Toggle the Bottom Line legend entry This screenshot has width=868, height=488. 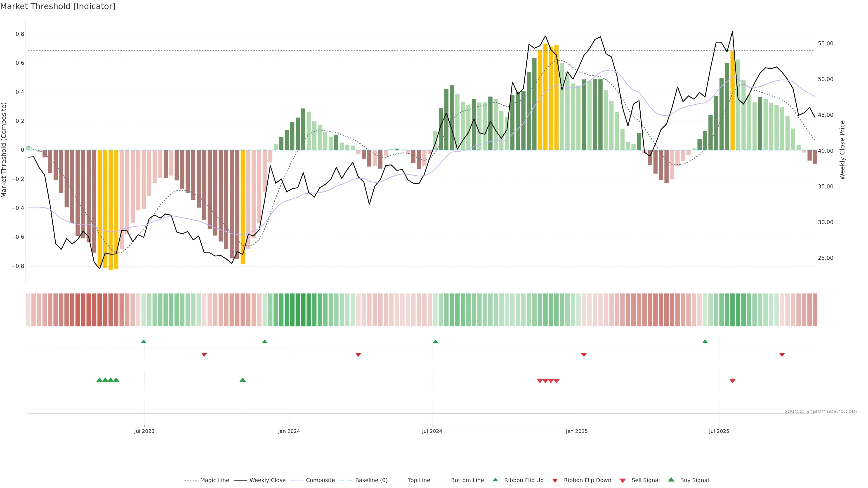coord(467,480)
